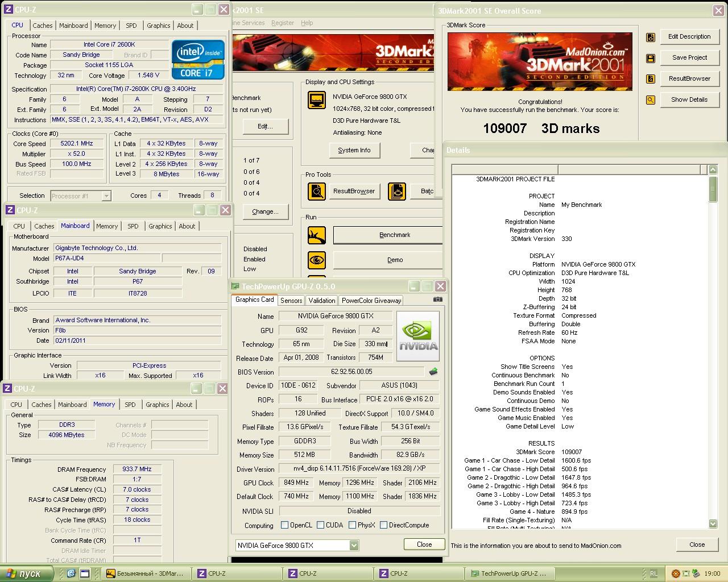Click the Benchmark run icon
Screen dimensions: 728x582
pos(316,235)
